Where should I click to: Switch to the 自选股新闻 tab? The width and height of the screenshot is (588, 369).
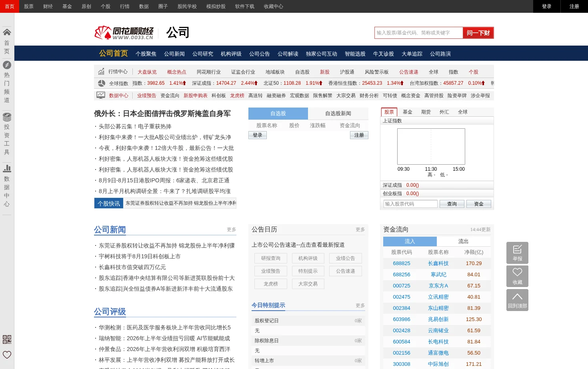338,114
